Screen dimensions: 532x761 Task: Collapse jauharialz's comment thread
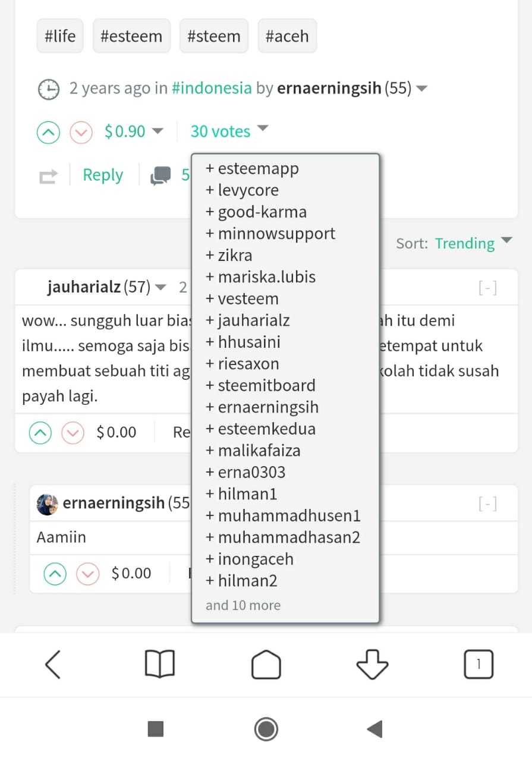click(x=487, y=288)
